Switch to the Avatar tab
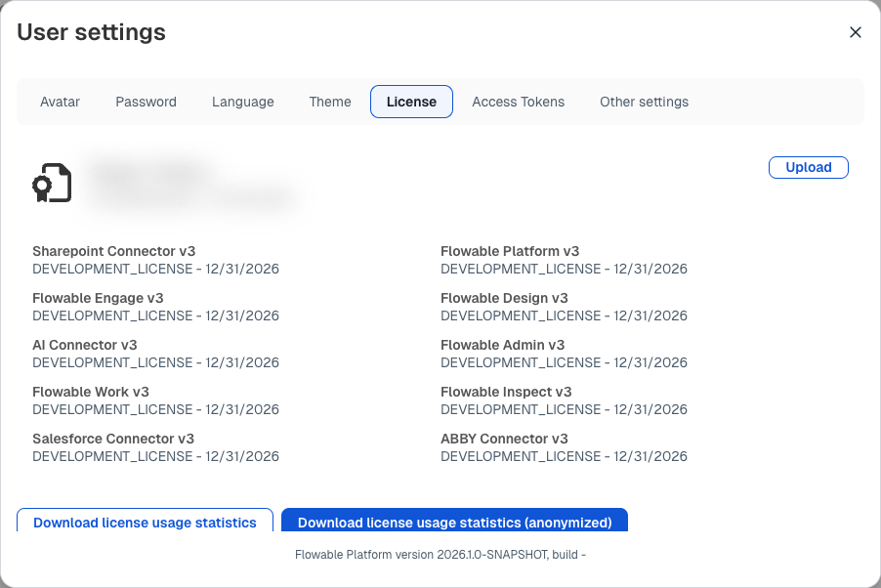Screen dimensions: 881x588 pos(61,102)
